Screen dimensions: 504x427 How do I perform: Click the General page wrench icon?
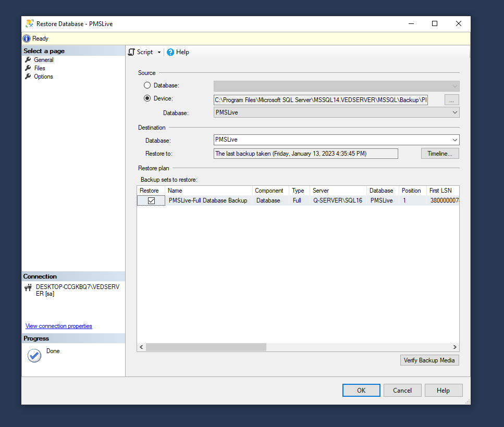pos(28,60)
